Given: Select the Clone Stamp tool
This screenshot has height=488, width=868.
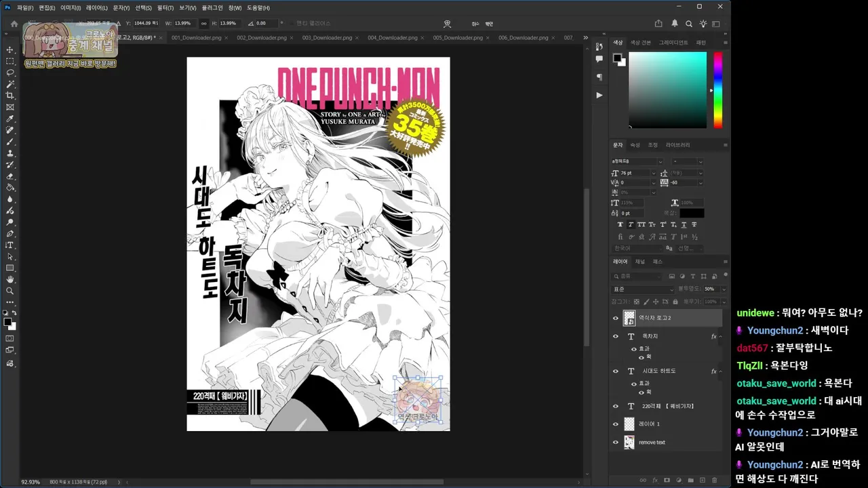Looking at the screenshot, I should click(x=9, y=153).
